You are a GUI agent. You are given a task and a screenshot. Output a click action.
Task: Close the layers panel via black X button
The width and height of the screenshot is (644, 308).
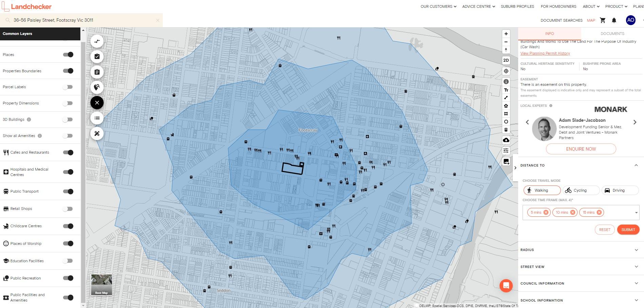97,102
